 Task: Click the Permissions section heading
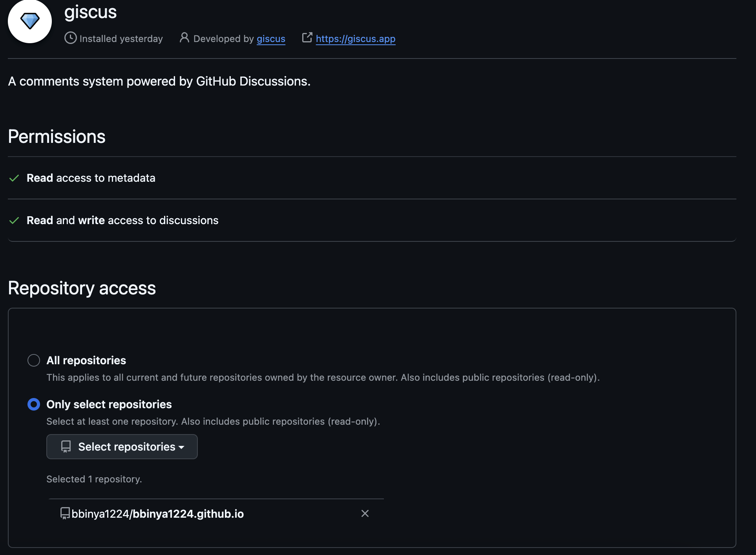point(57,136)
